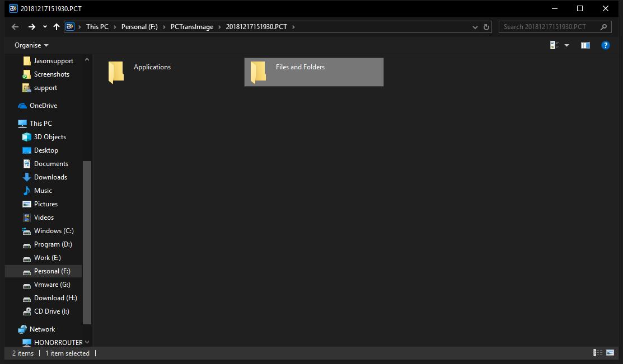623x364 pixels.
Task: Open Videos in the sidebar
Action: tap(38, 218)
